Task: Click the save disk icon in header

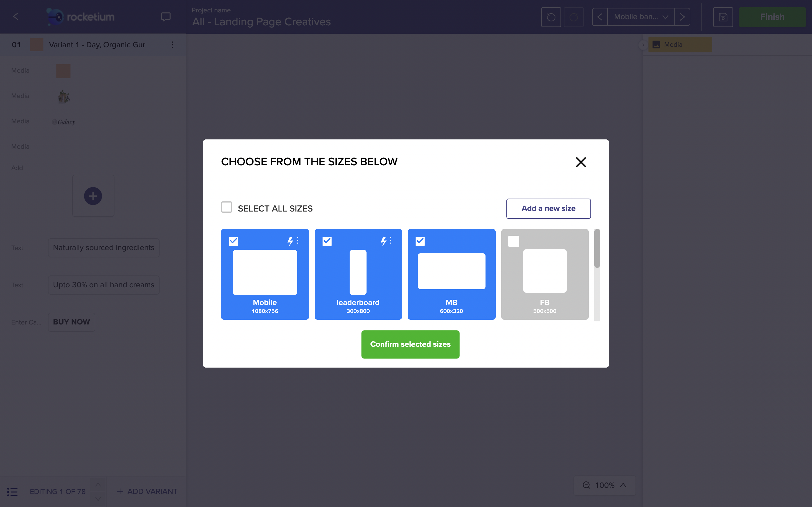Action: [723, 17]
